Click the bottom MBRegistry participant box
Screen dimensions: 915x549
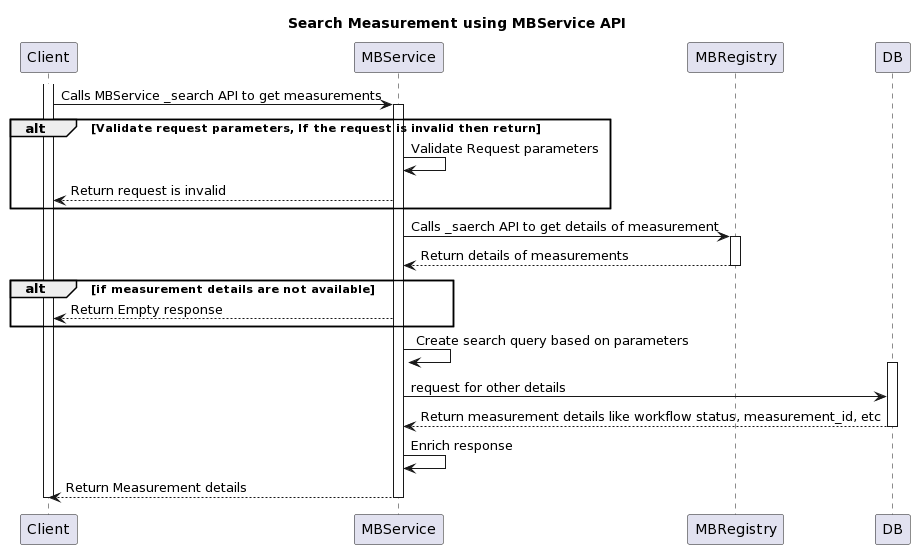click(735, 529)
